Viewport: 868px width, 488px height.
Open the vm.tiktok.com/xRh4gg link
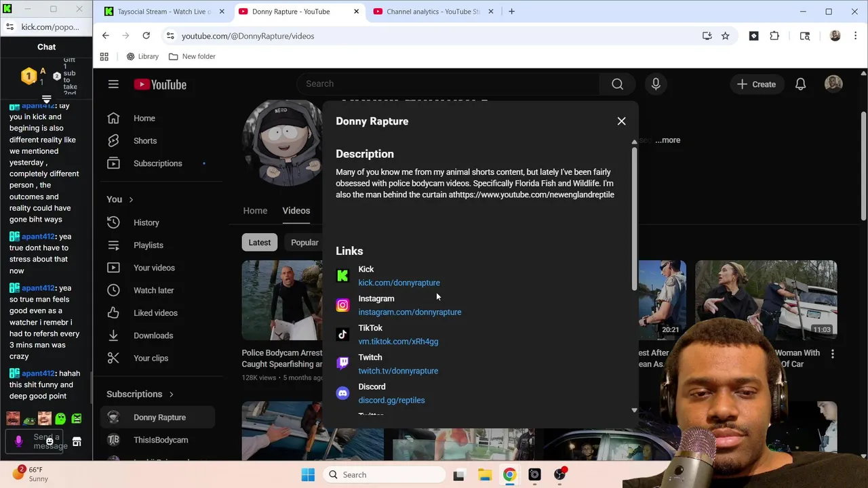398,342
